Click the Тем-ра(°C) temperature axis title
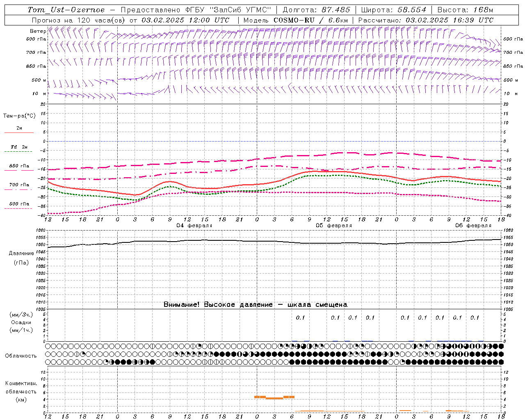Image resolution: width=525 pixels, height=420 pixels. [x=19, y=116]
